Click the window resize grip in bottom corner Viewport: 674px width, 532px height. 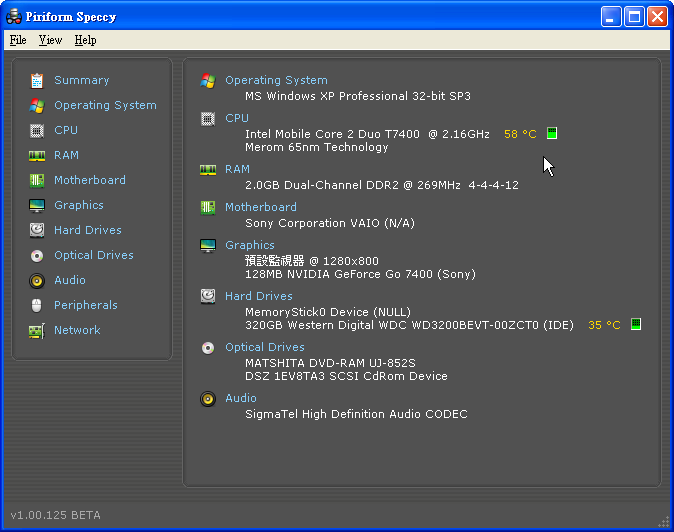tap(663, 521)
